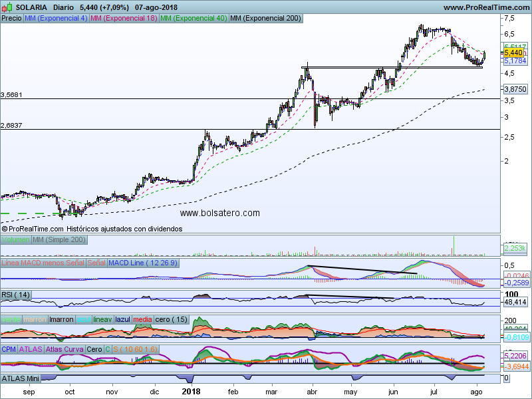Click the Línea MACD menos Señal label
The height and width of the screenshot is (399, 532).
[43, 263]
